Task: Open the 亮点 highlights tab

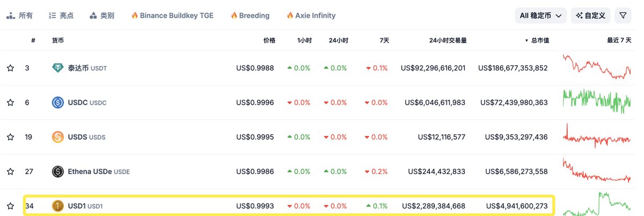Action: click(62, 16)
